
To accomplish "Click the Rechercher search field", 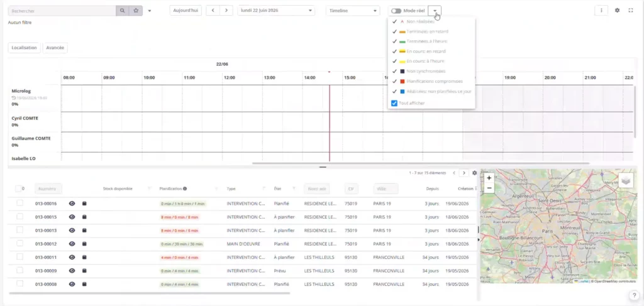I will tap(62, 11).
